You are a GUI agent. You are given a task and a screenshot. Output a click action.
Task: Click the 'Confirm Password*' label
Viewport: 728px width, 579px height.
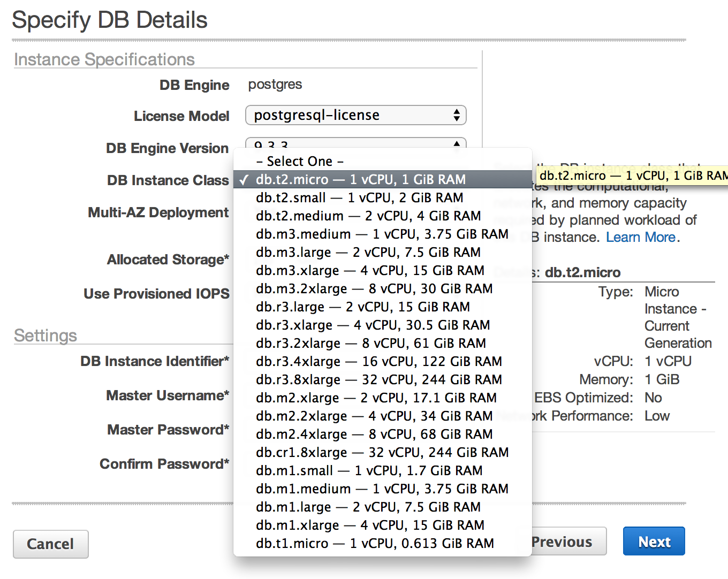tap(164, 464)
